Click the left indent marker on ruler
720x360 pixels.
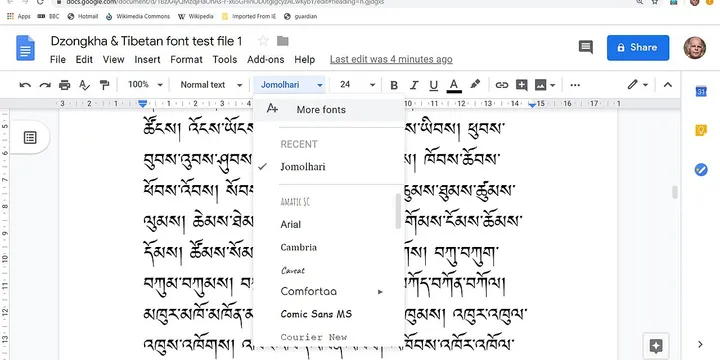pyautogui.click(x=143, y=104)
